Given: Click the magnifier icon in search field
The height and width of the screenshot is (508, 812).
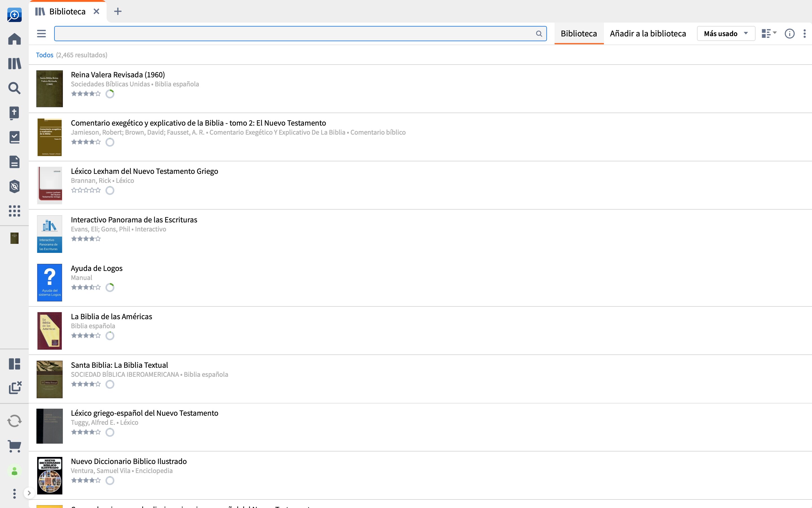Looking at the screenshot, I should [539, 34].
